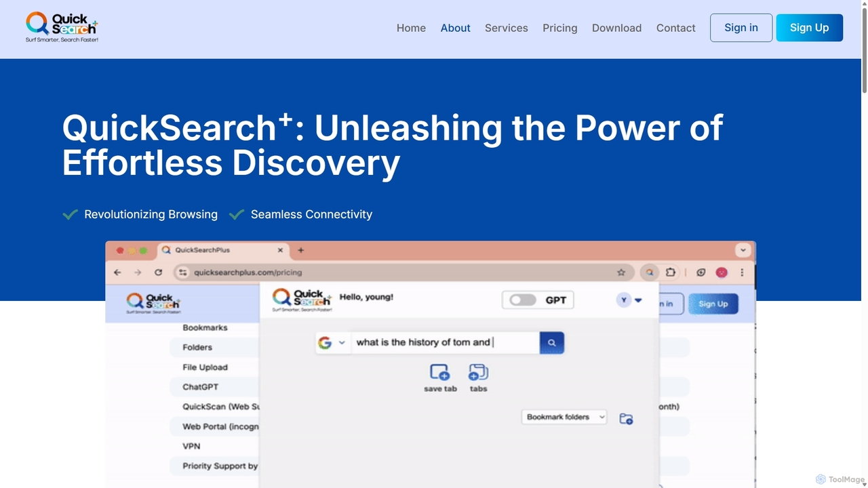Click the bookmark star in the address bar
This screenshot has width=868, height=488.
tap(621, 272)
